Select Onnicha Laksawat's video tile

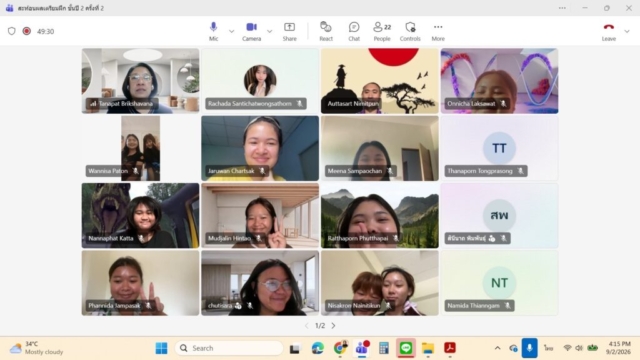point(500,81)
